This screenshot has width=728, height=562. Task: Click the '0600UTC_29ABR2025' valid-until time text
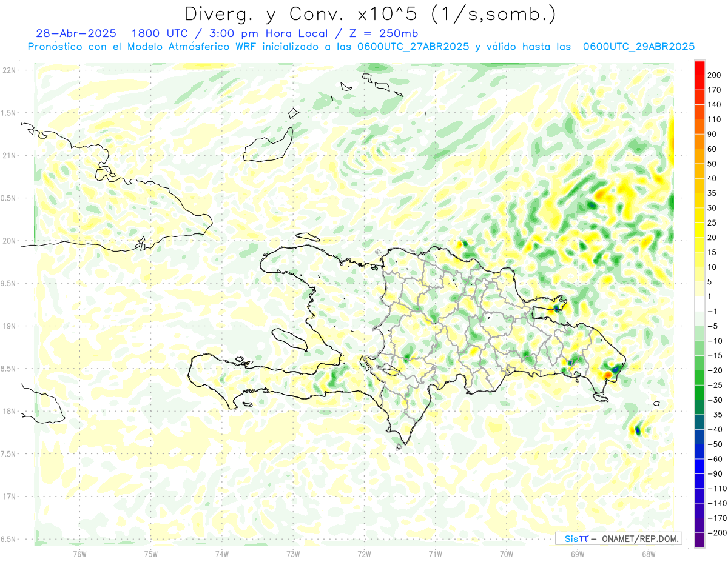click(638, 47)
